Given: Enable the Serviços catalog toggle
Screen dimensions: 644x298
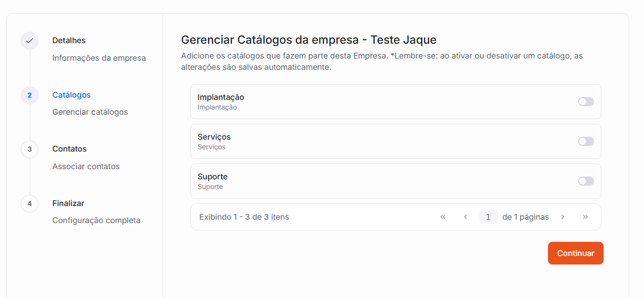Looking at the screenshot, I should coord(585,141).
